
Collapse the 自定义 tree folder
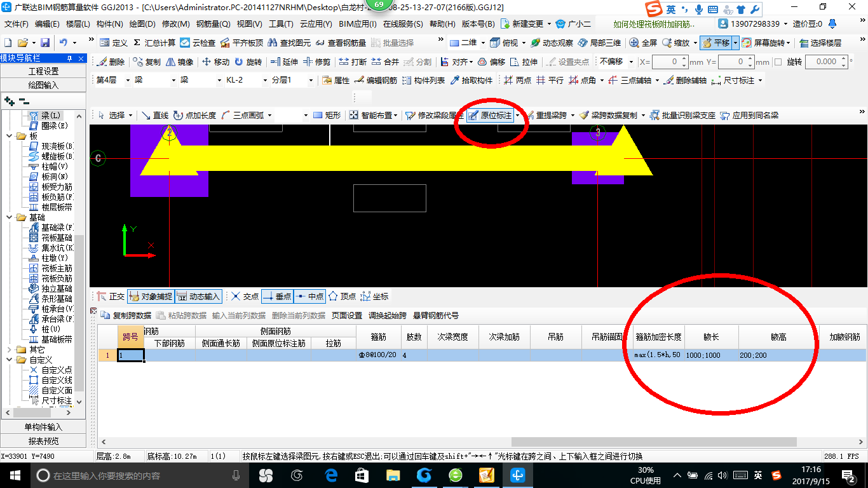click(9, 360)
